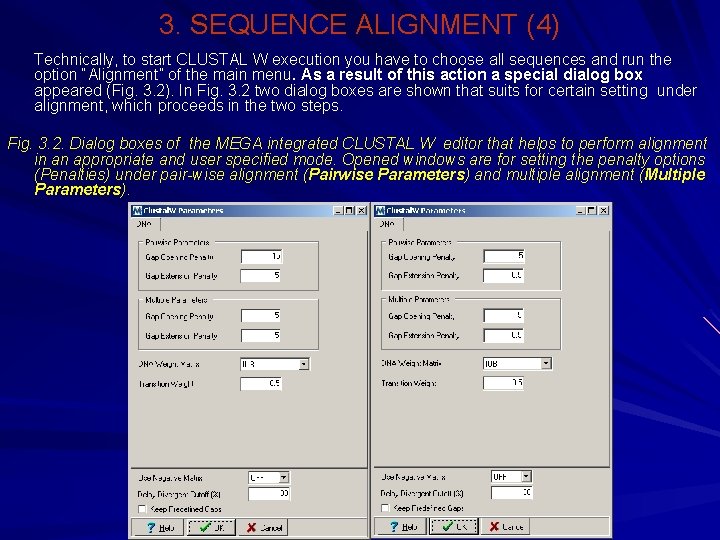
Task: Close the left ClustalW Parameters window
Action: pyautogui.click(x=362, y=211)
